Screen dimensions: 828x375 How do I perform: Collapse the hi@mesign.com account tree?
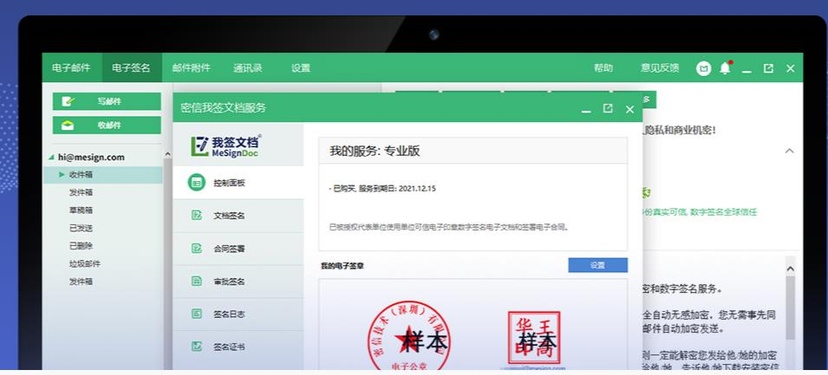51,157
